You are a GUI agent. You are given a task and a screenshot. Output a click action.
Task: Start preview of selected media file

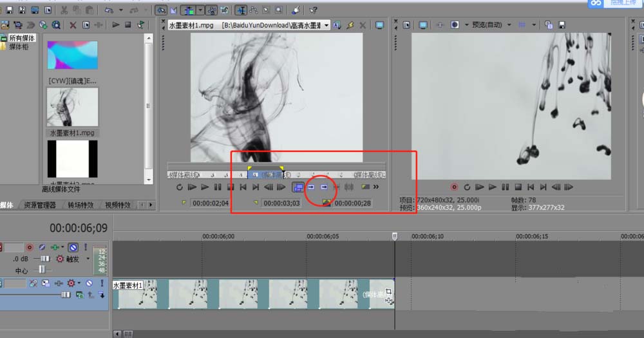point(116,25)
